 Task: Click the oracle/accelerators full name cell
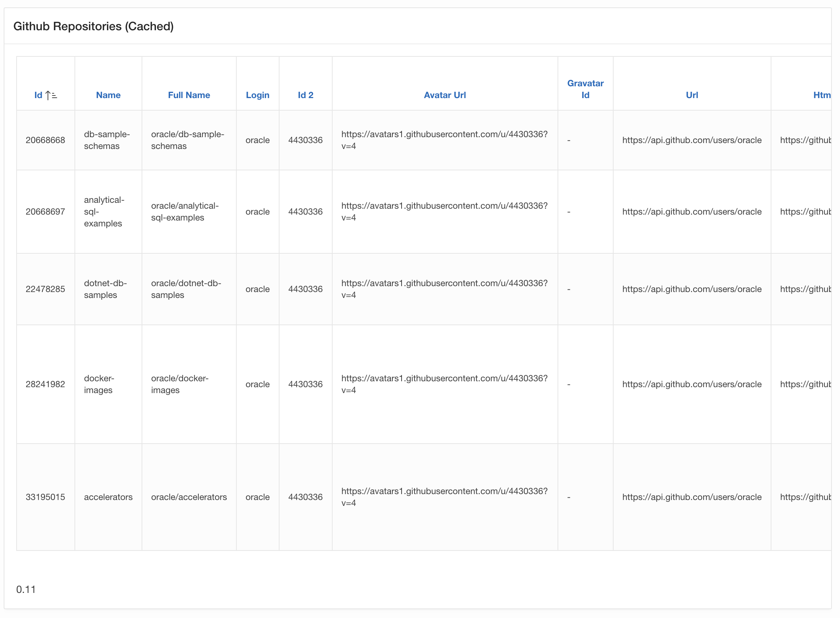[189, 497]
